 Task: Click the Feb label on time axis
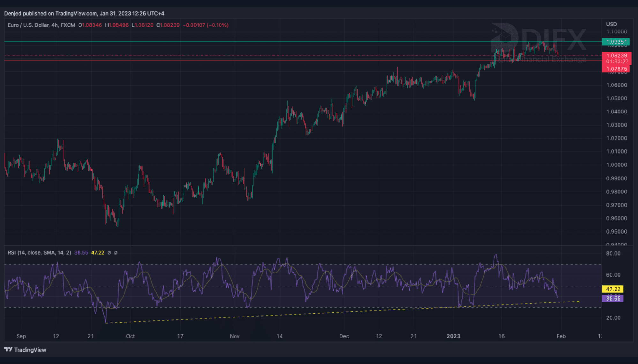(561, 336)
